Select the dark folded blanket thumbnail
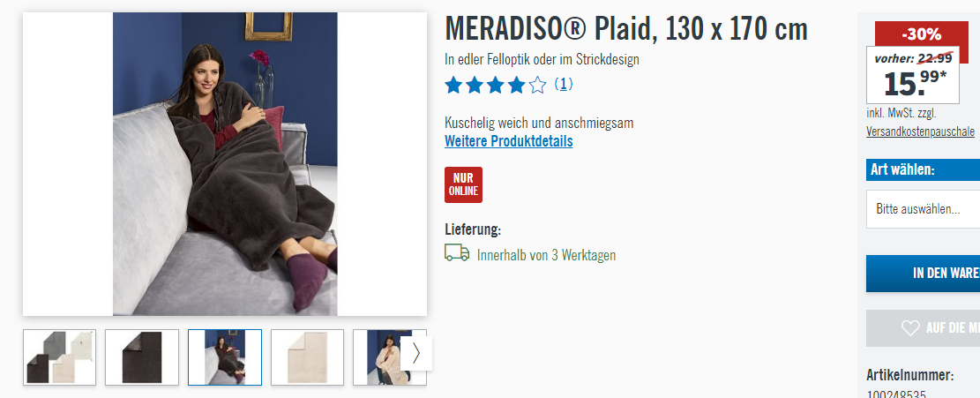 pyautogui.click(x=142, y=357)
